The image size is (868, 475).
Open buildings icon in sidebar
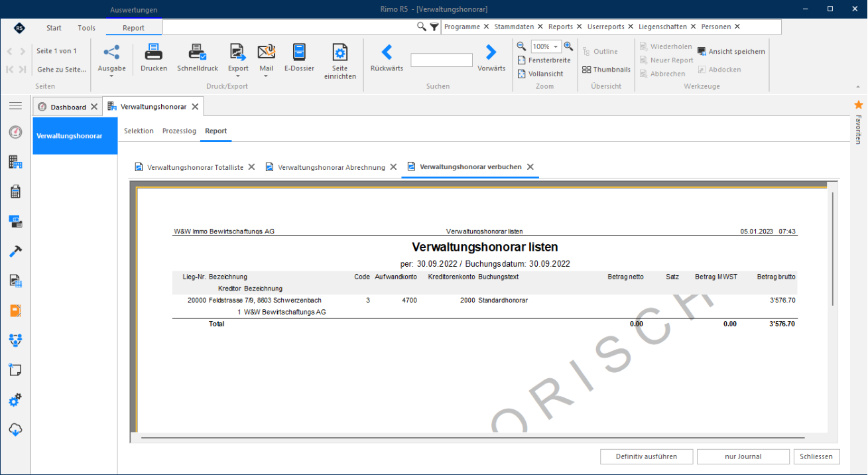point(15,162)
